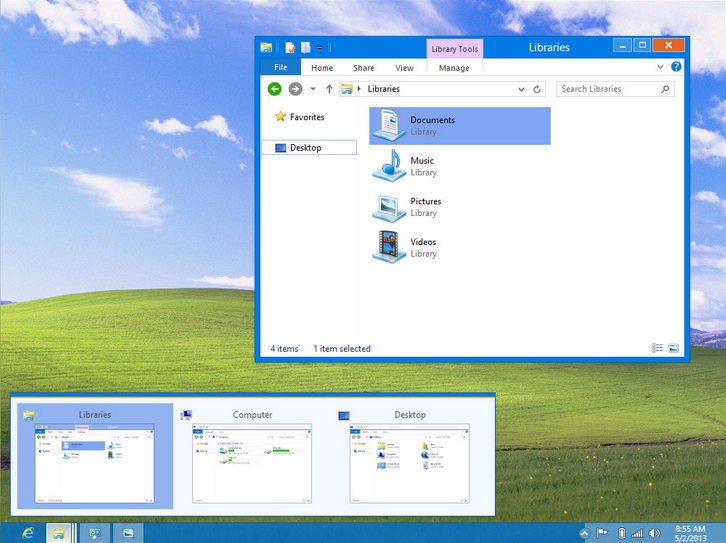Click the '4 items' status bar text
Image resolution: width=726 pixels, height=543 pixels.
pyautogui.click(x=284, y=349)
